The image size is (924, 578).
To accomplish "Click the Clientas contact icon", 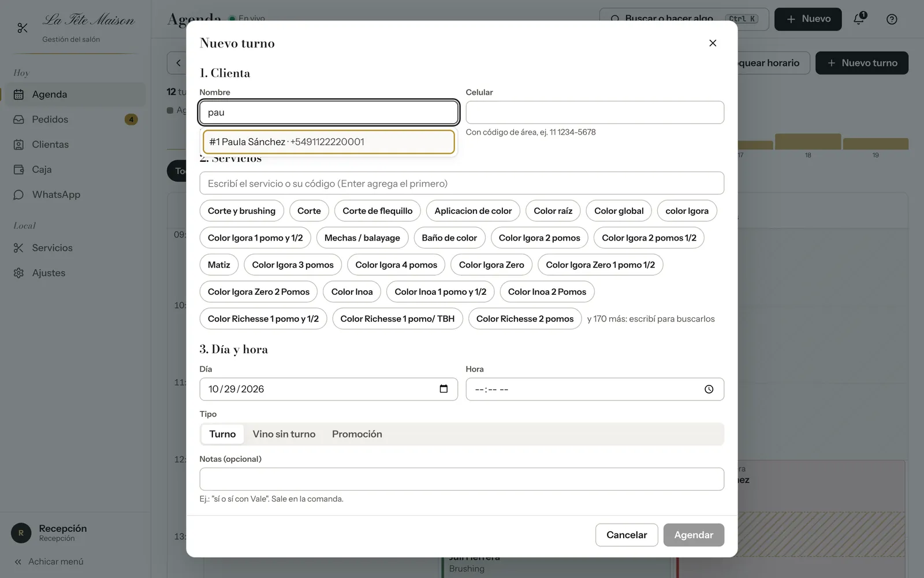I will (18, 144).
